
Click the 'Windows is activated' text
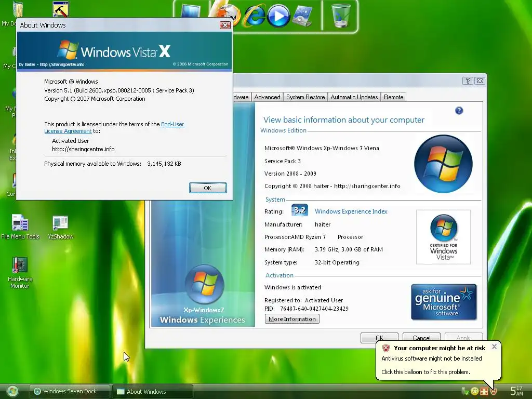(292, 287)
